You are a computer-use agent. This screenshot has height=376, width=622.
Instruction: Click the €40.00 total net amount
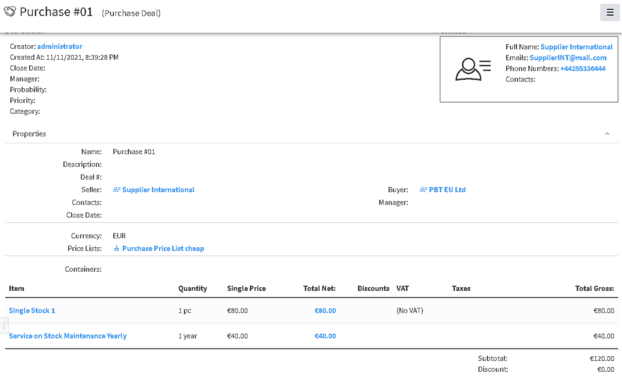pyautogui.click(x=325, y=336)
